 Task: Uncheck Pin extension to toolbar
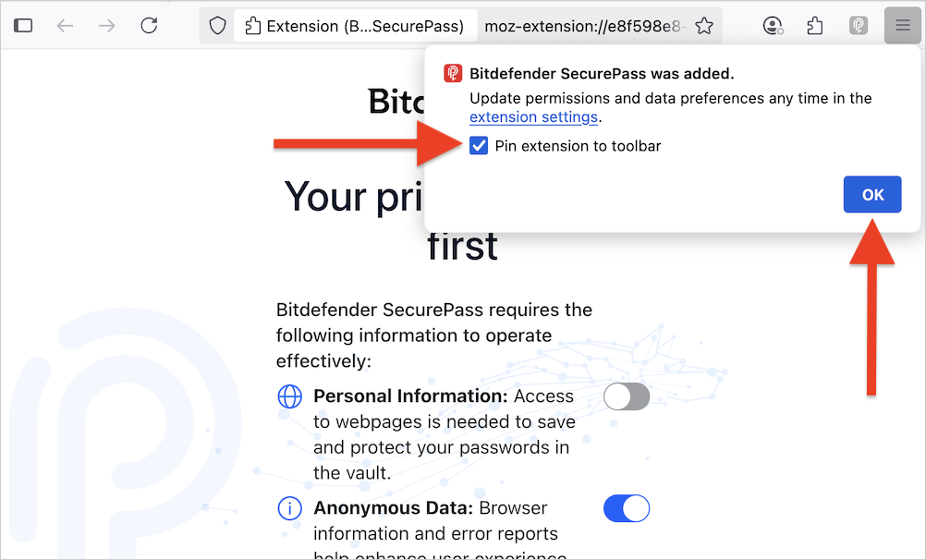click(x=478, y=145)
